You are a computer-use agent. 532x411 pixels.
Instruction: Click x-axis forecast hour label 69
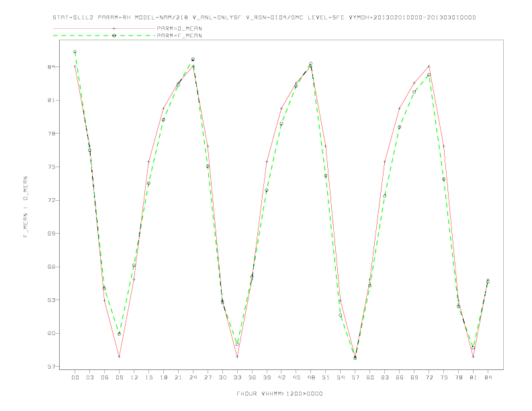[x=414, y=377]
